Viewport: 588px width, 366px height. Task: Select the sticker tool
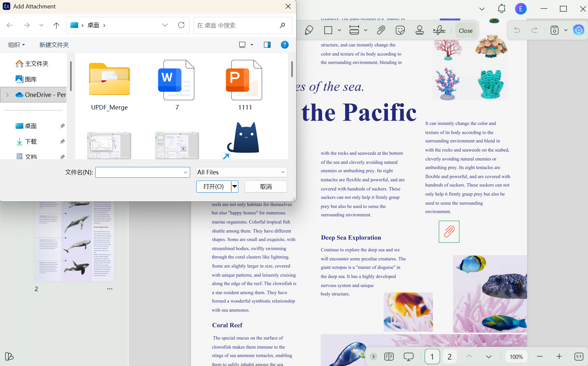(400, 30)
